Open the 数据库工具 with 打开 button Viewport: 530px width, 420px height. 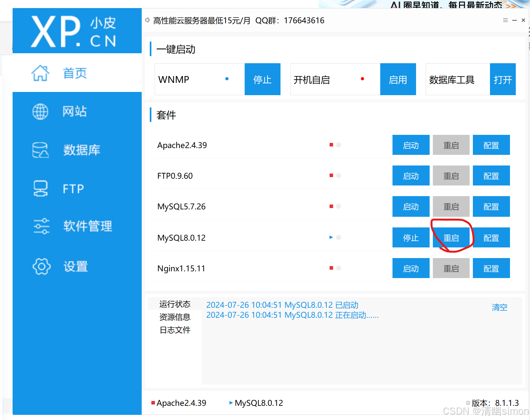[503, 79]
